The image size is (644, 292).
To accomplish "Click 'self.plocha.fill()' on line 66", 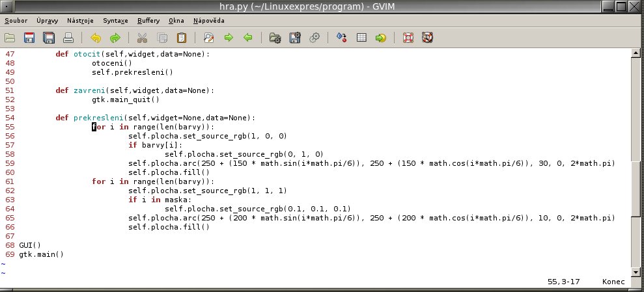I will click(x=169, y=227).
